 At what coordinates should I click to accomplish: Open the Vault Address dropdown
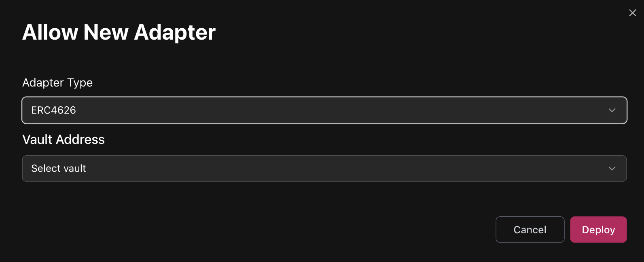point(324,168)
